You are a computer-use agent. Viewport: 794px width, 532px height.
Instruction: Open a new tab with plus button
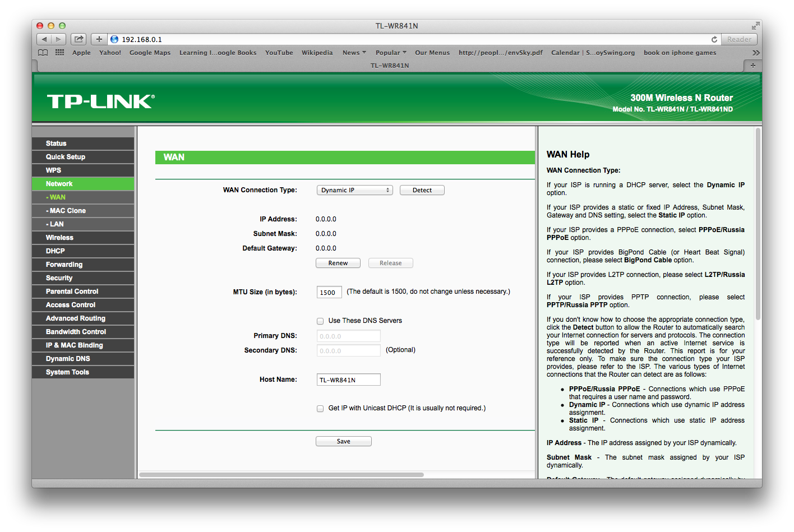pos(753,66)
